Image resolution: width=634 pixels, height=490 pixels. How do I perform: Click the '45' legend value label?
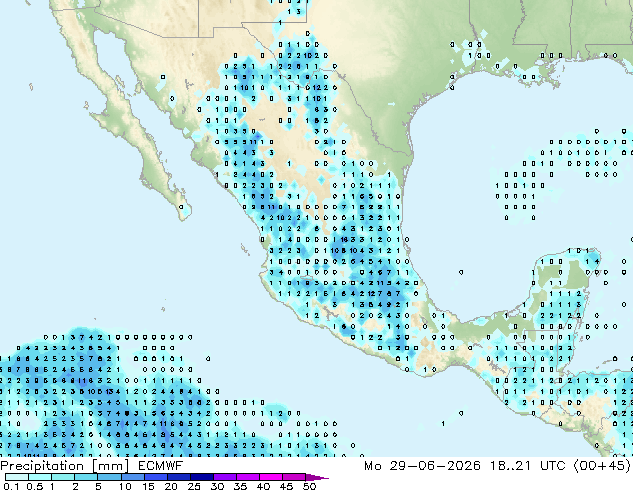pos(286,486)
